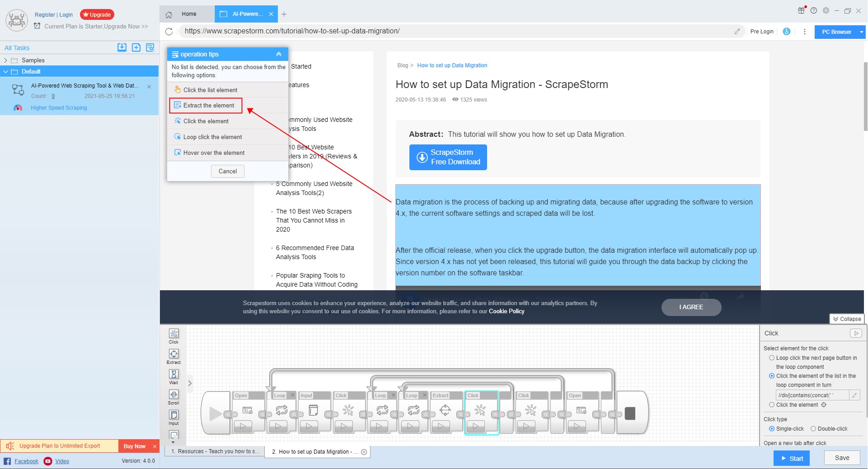Click the page reload icon
This screenshot has width=868, height=469.
169,32
